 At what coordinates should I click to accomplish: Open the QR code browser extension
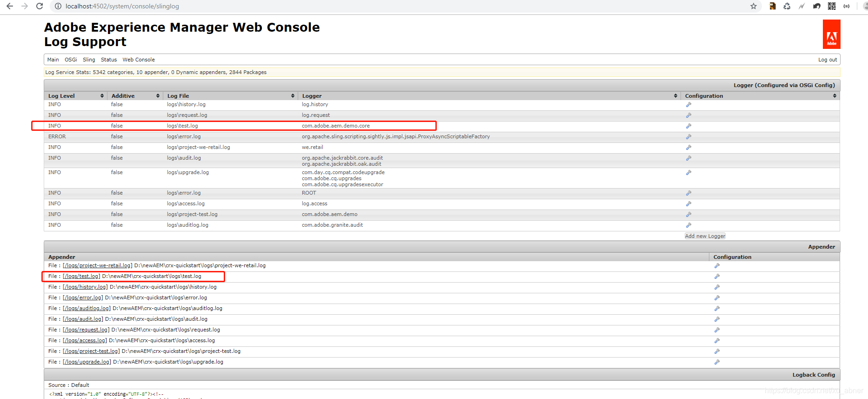pos(832,6)
